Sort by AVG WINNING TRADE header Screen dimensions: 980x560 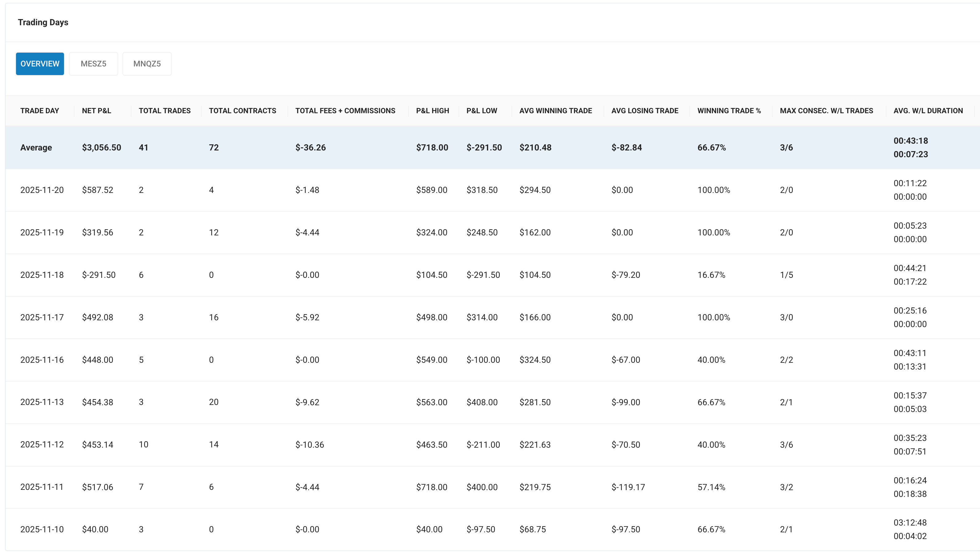tap(555, 111)
